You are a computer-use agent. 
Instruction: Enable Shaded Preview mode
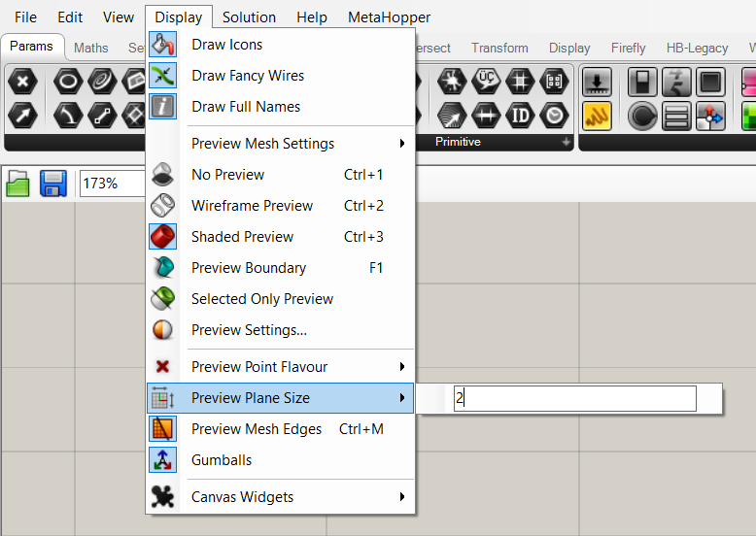coord(242,237)
